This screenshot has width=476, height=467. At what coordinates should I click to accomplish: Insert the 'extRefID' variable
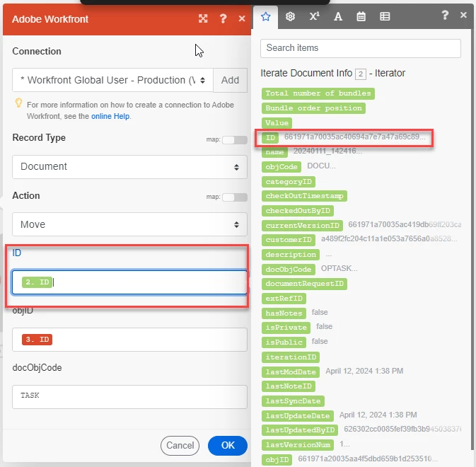click(284, 299)
